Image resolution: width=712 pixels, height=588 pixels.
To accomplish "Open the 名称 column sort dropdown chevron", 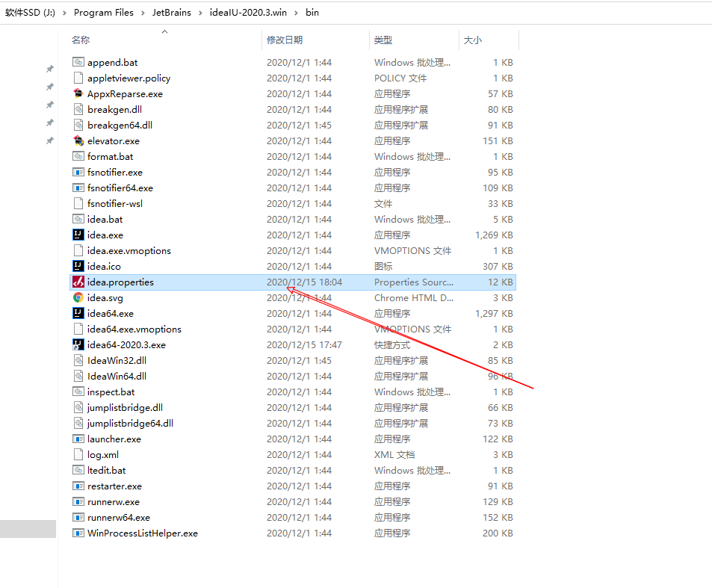I will 164,31.
